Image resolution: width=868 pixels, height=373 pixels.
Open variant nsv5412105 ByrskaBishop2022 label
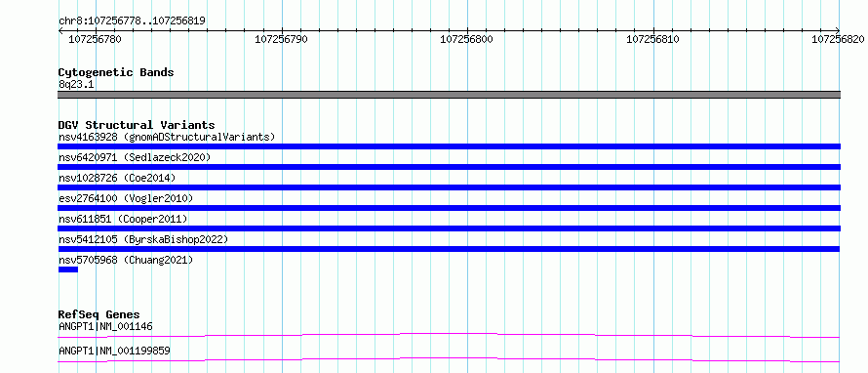(143, 239)
